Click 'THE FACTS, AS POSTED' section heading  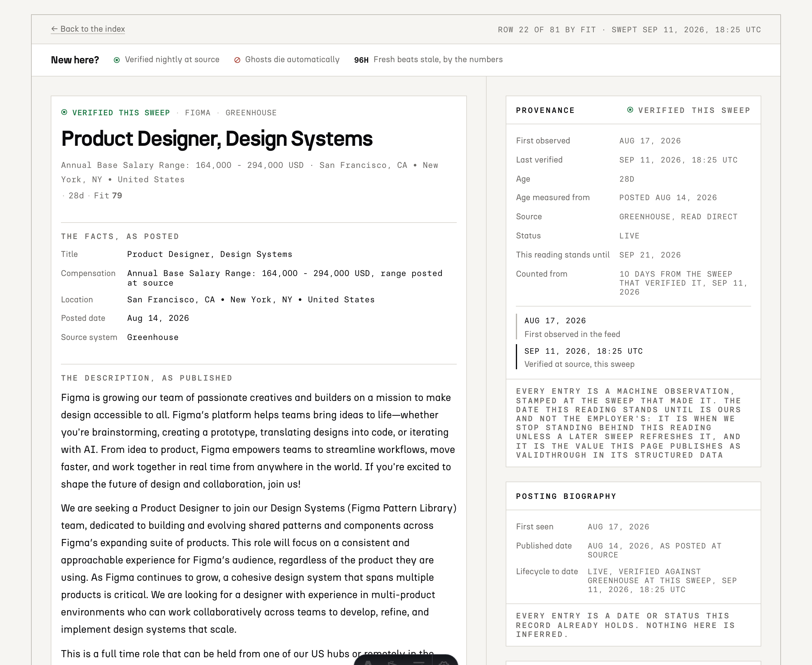[x=120, y=236]
